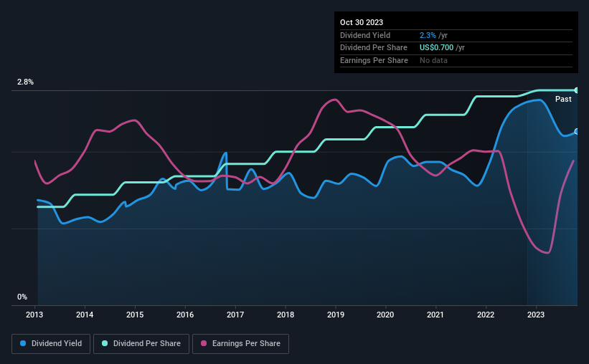Select the 2016 x-axis label
The image size is (589, 364).
[185, 315]
